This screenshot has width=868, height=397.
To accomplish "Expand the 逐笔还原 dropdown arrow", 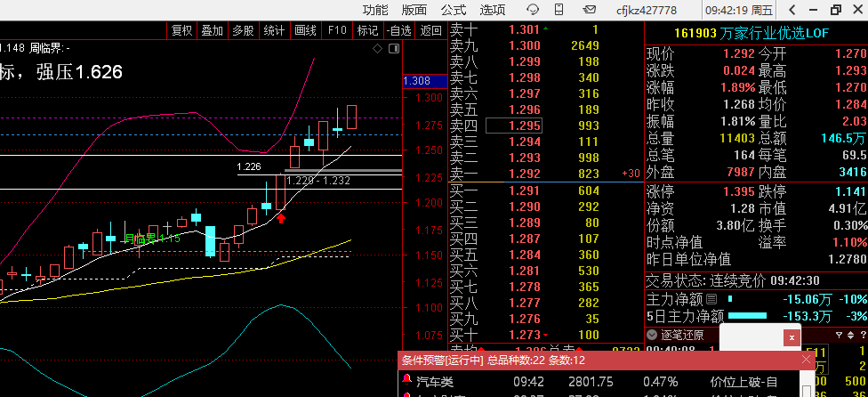I will 652,335.
